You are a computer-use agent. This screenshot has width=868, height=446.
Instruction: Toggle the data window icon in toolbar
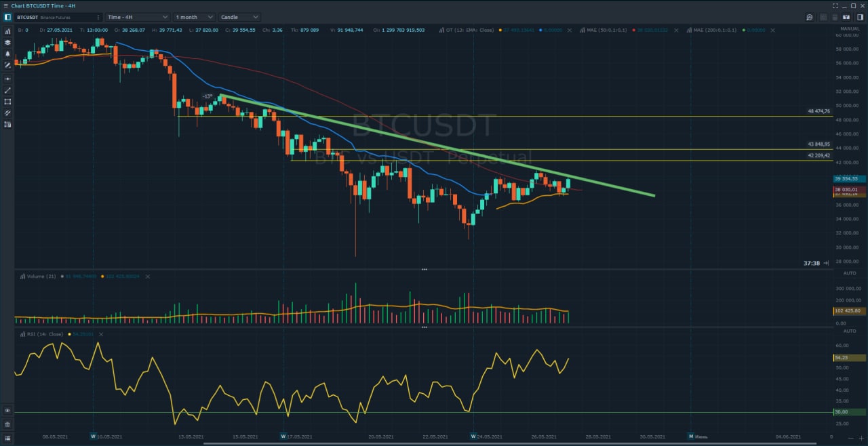coord(835,17)
